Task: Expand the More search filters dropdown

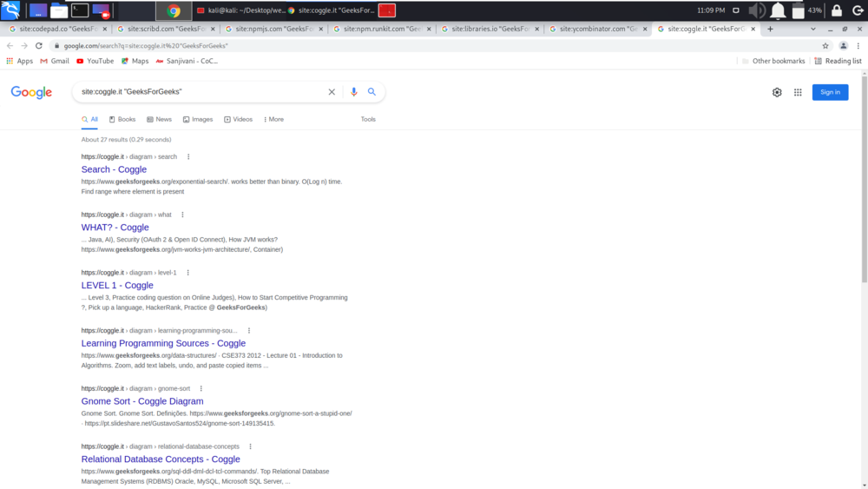Action: [x=273, y=120]
